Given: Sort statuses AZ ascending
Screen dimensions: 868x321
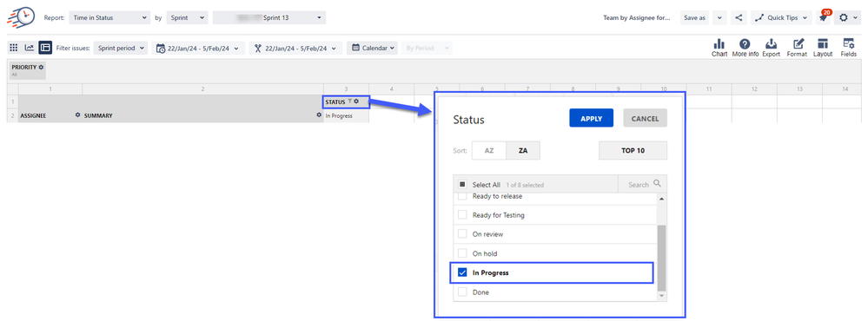Looking at the screenshot, I should pos(489,150).
